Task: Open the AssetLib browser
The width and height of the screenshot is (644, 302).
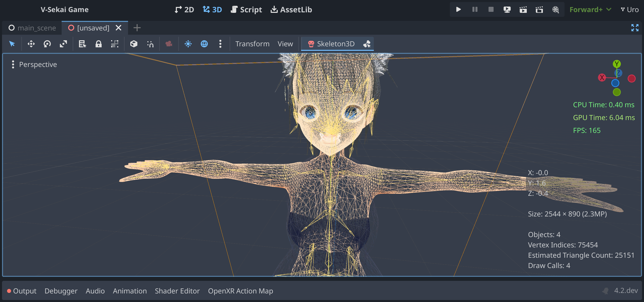Action: point(291,10)
